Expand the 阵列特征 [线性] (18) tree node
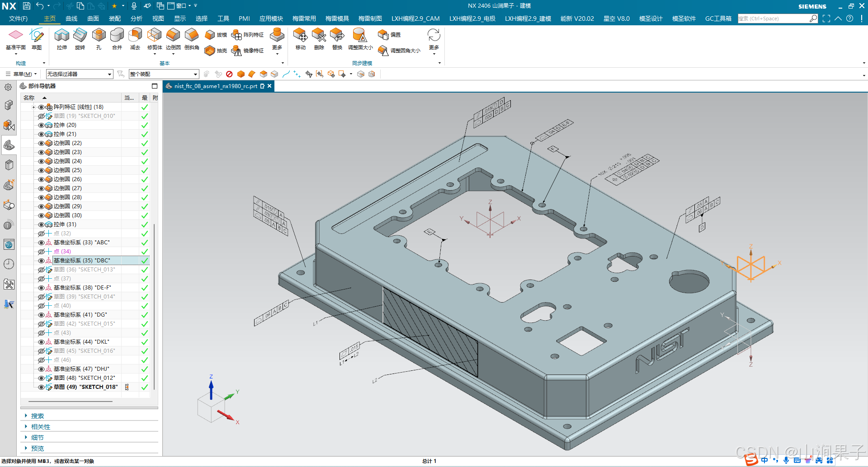The image size is (868, 467). [x=33, y=107]
